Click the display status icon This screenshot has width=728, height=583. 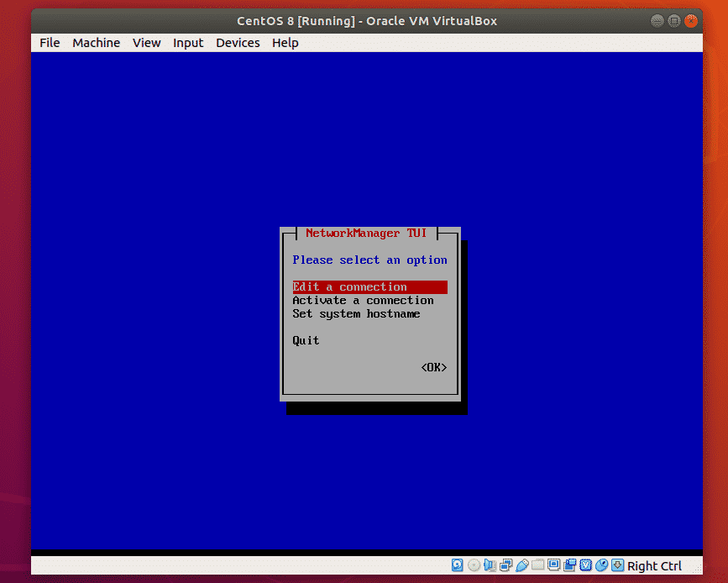(x=553, y=565)
